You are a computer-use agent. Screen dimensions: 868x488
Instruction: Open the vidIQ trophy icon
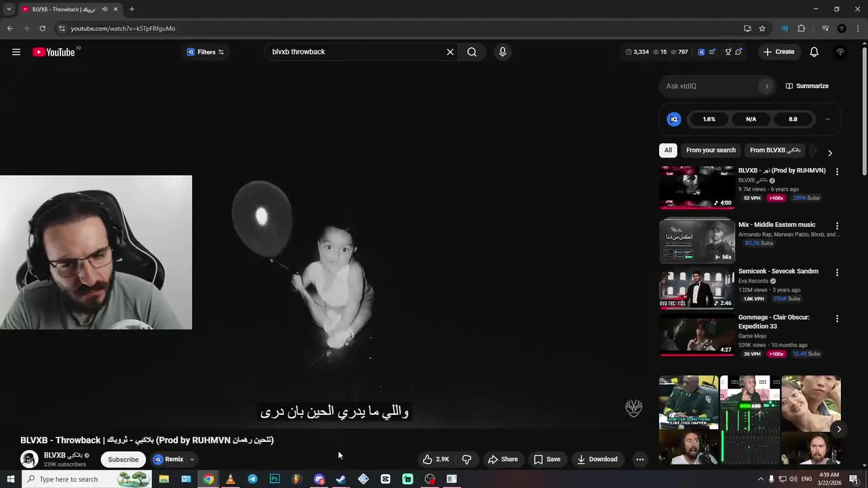[x=728, y=52]
